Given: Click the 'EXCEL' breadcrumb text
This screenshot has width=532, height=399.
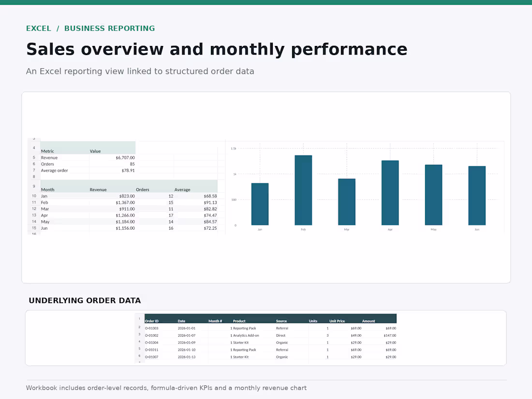Looking at the screenshot, I should point(38,29).
